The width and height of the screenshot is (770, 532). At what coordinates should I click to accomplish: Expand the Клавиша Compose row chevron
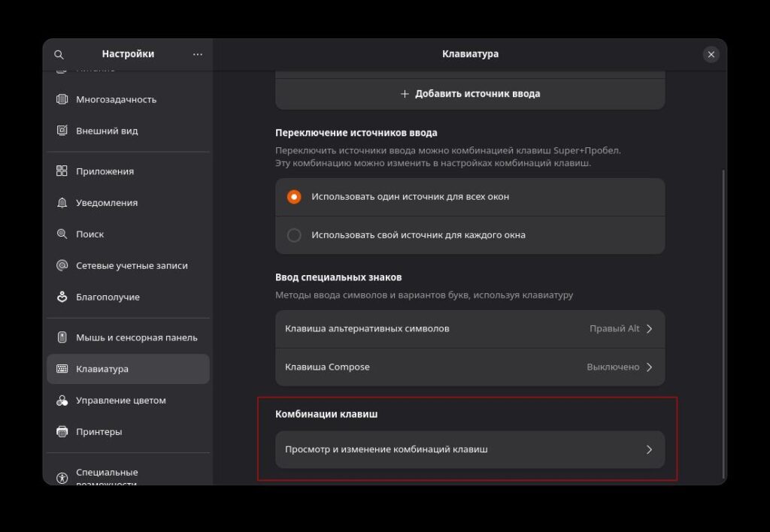click(649, 367)
